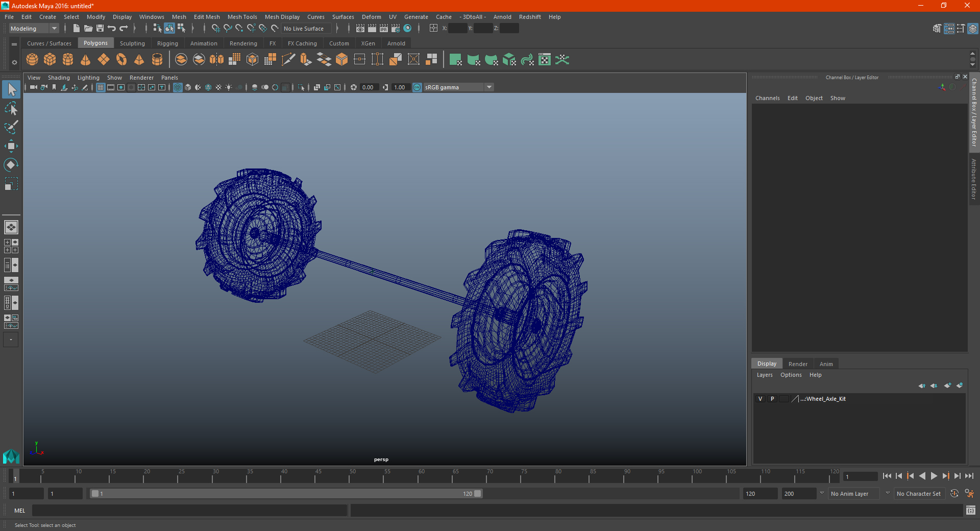Open the Script Editor icon
The height and width of the screenshot is (531, 980).
971,510
